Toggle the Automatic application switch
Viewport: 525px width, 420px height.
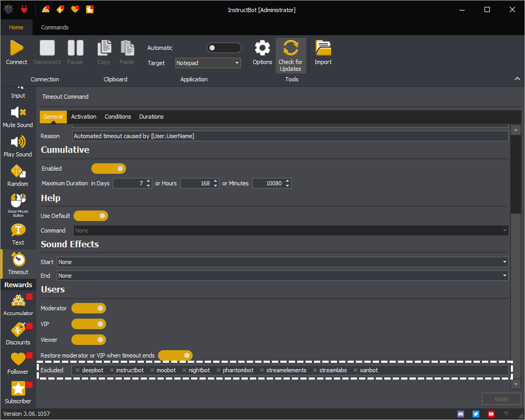click(x=224, y=48)
